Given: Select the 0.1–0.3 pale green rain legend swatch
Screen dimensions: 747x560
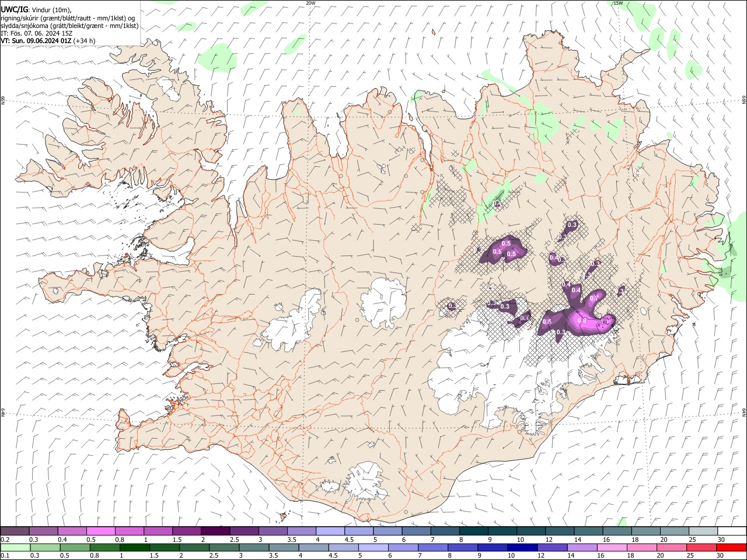Looking at the screenshot, I should pos(15,547).
